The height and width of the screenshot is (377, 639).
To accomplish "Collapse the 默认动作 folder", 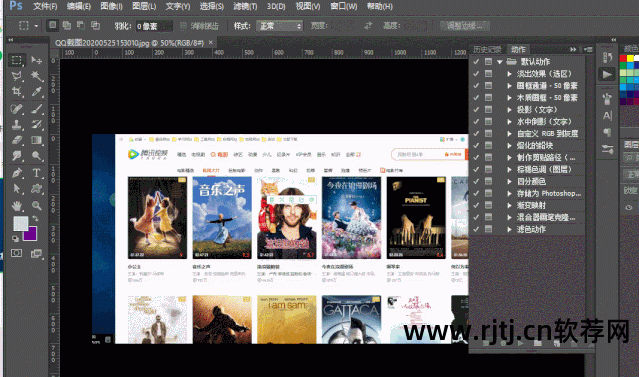I will 500,62.
